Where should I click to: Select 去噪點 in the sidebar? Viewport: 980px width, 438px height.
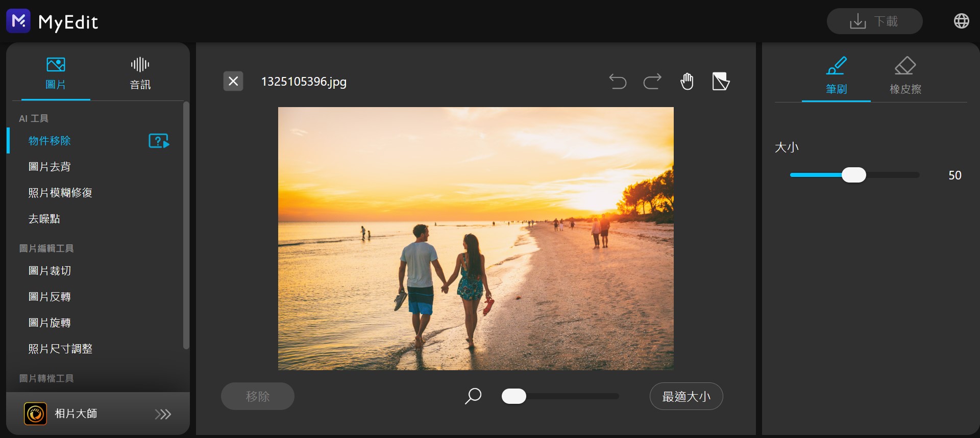click(x=44, y=219)
